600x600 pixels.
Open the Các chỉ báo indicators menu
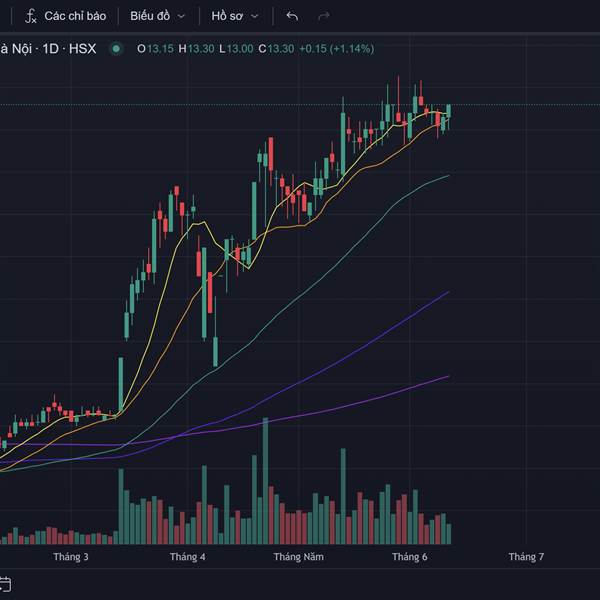pos(65,16)
